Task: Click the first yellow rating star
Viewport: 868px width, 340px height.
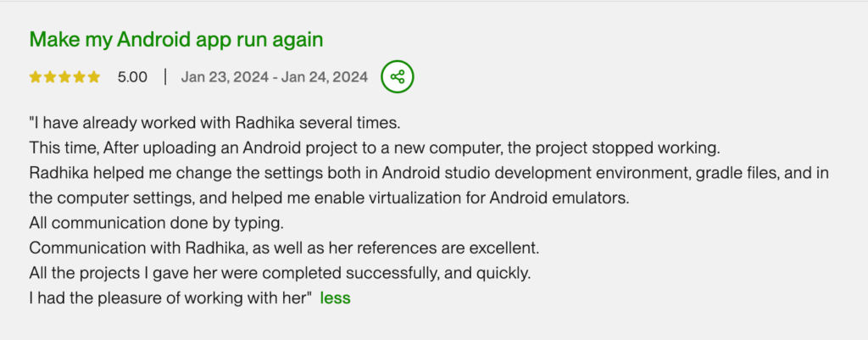Action: click(36, 77)
